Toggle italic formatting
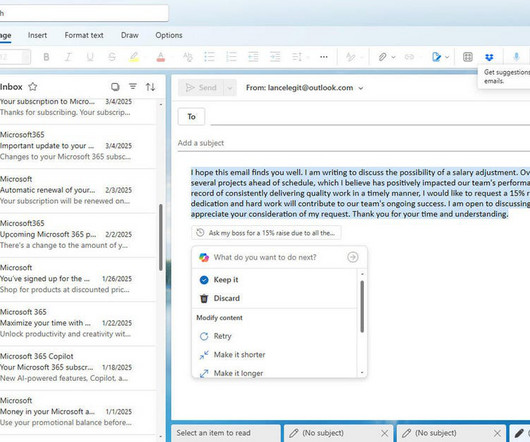The width and height of the screenshot is (530, 442). [x=68, y=57]
